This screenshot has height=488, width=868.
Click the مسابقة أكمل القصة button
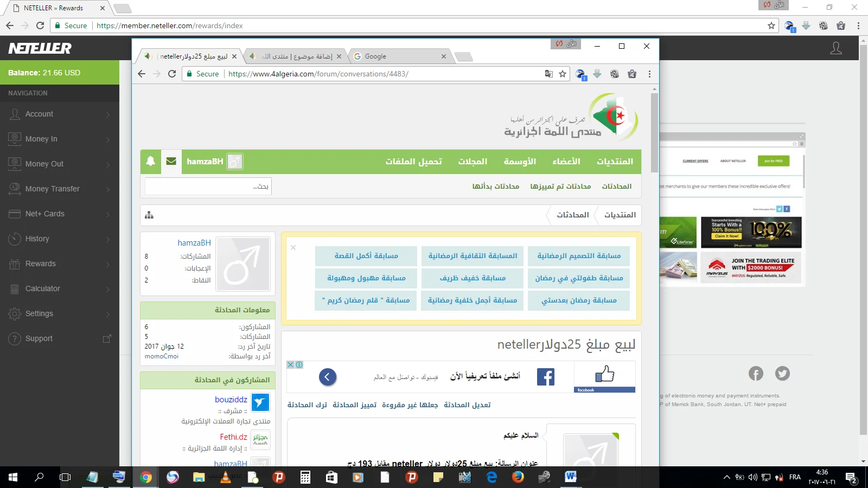(366, 256)
